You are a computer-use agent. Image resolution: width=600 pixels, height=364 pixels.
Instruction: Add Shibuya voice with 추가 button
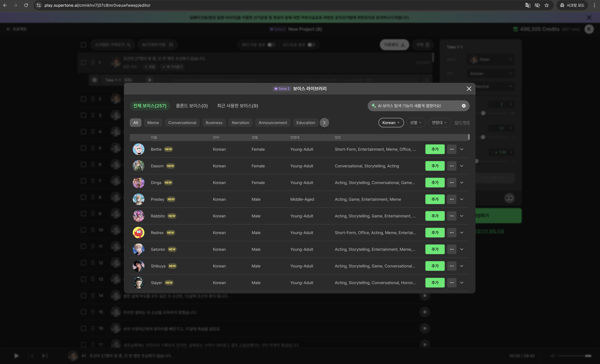435,266
